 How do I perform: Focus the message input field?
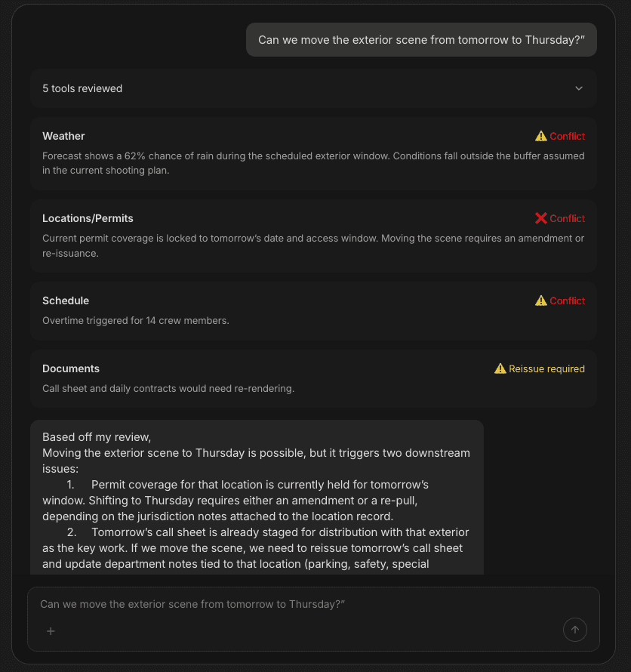pyautogui.click(x=313, y=619)
